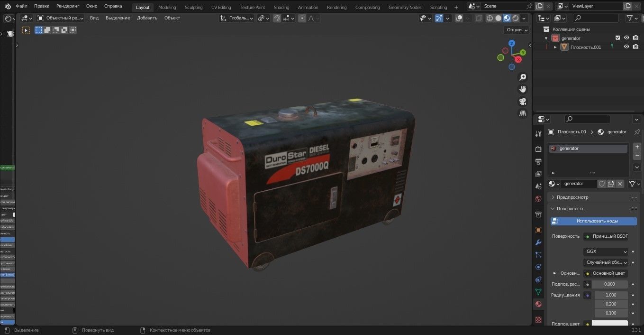This screenshot has height=335, width=644.
Task: Switch to solid viewport shading
Action: tap(498, 18)
